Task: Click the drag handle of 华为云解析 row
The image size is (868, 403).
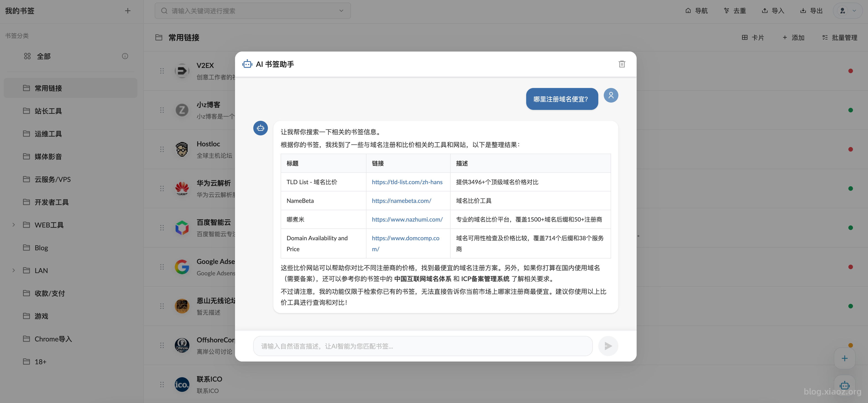Action: coord(162,189)
